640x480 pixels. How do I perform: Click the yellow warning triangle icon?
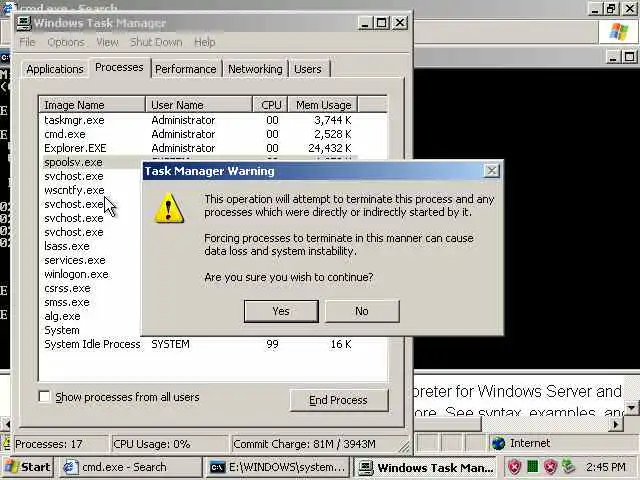(x=169, y=208)
